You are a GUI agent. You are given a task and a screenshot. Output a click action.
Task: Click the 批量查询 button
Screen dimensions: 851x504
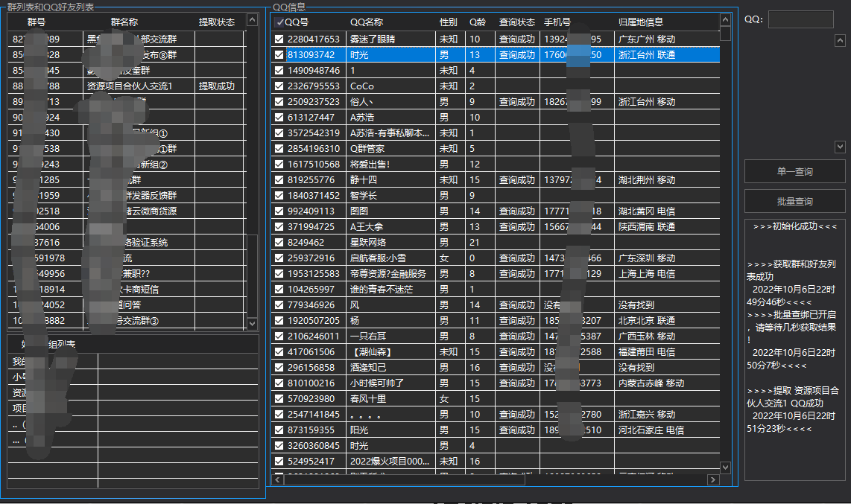[x=794, y=202]
